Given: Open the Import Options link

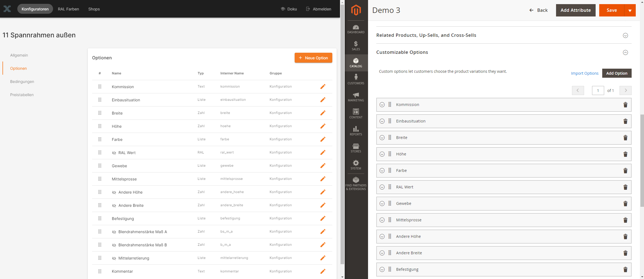Looking at the screenshot, I should pos(585,73).
